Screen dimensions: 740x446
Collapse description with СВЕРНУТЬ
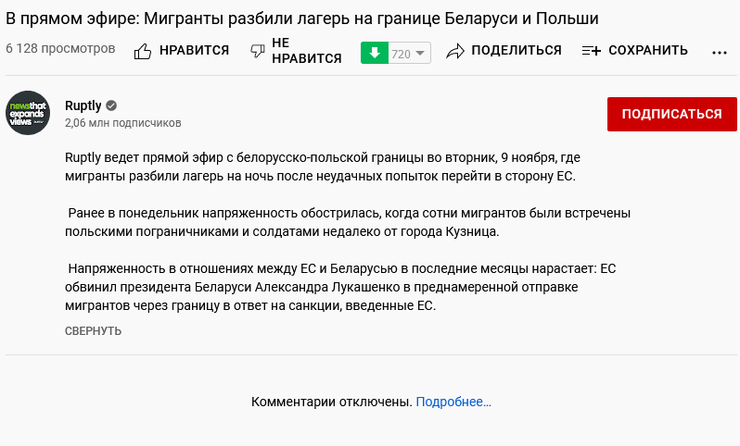click(x=93, y=331)
